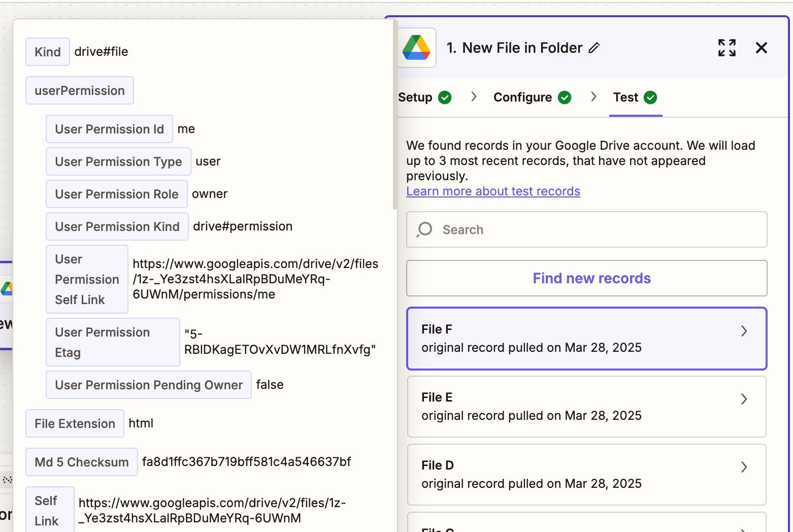The width and height of the screenshot is (793, 532).
Task: Click the green checkmark beside Setup
Action: (x=445, y=97)
